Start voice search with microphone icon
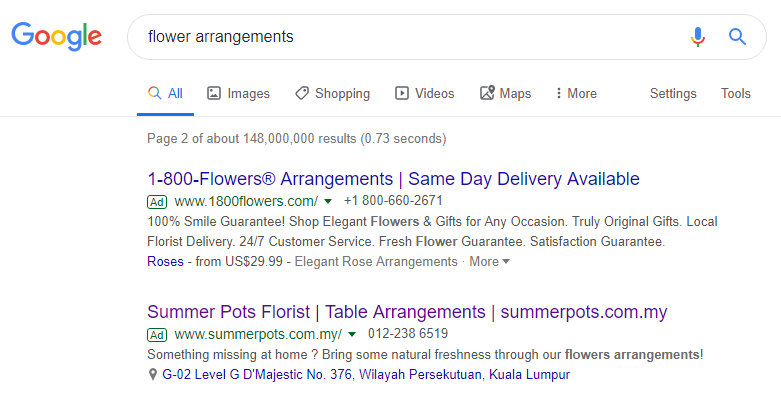The width and height of the screenshot is (781, 396). click(698, 37)
